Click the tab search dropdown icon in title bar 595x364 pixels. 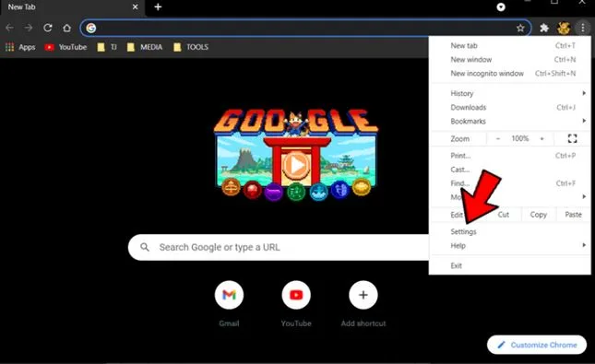501,6
